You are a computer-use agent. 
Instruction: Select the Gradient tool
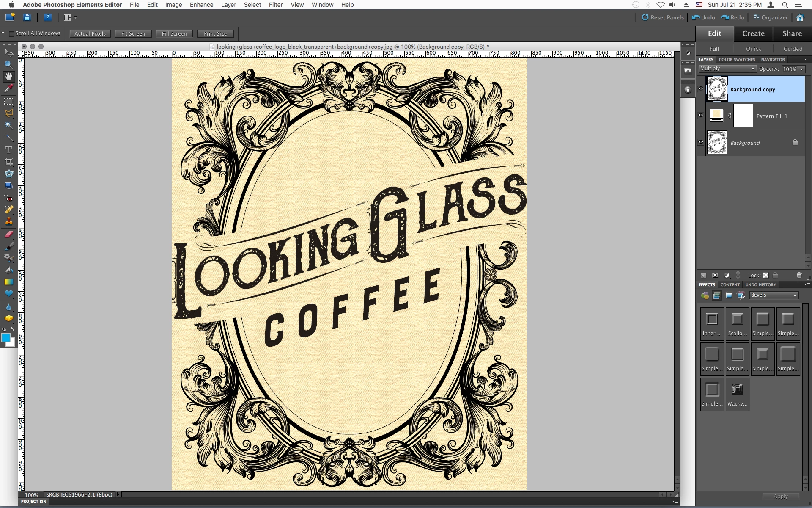point(8,282)
